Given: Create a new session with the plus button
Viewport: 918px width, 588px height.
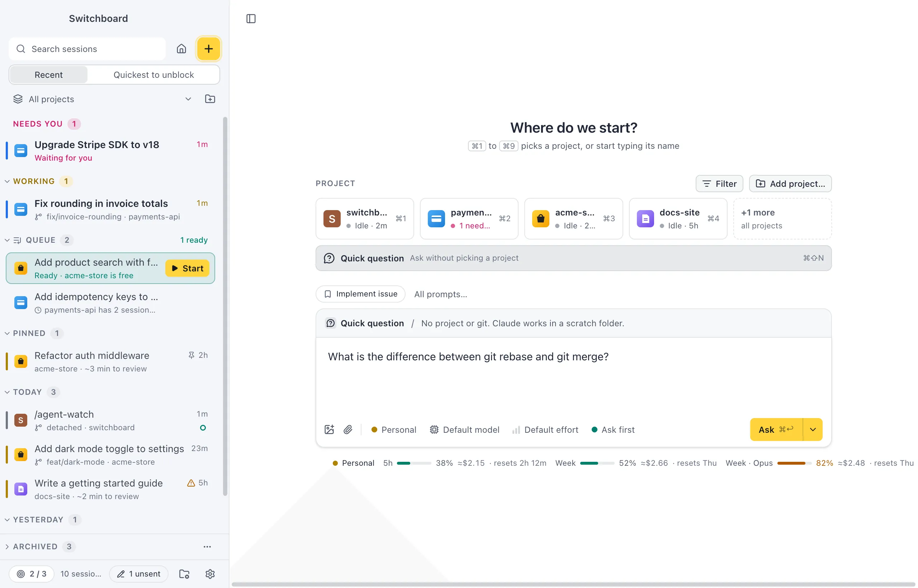Looking at the screenshot, I should coord(208,49).
